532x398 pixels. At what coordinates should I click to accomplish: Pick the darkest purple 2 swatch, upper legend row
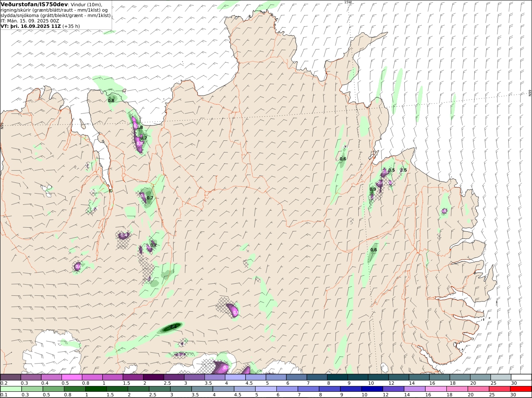(153, 377)
